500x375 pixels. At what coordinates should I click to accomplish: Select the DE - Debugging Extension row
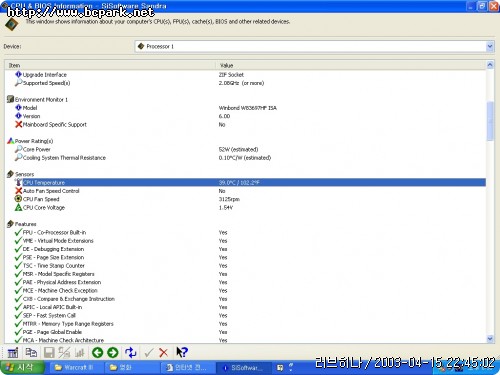click(x=245, y=249)
